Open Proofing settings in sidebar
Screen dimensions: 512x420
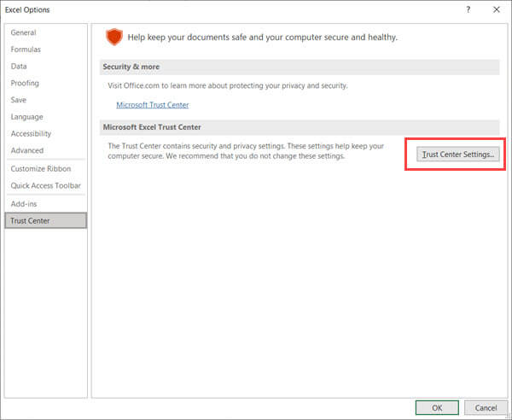[x=25, y=83]
